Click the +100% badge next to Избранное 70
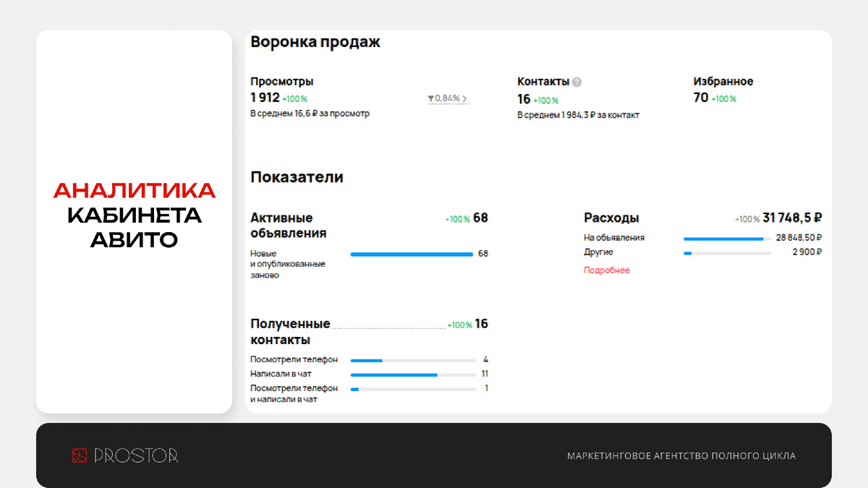This screenshot has width=868, height=488. pyautogui.click(x=723, y=99)
